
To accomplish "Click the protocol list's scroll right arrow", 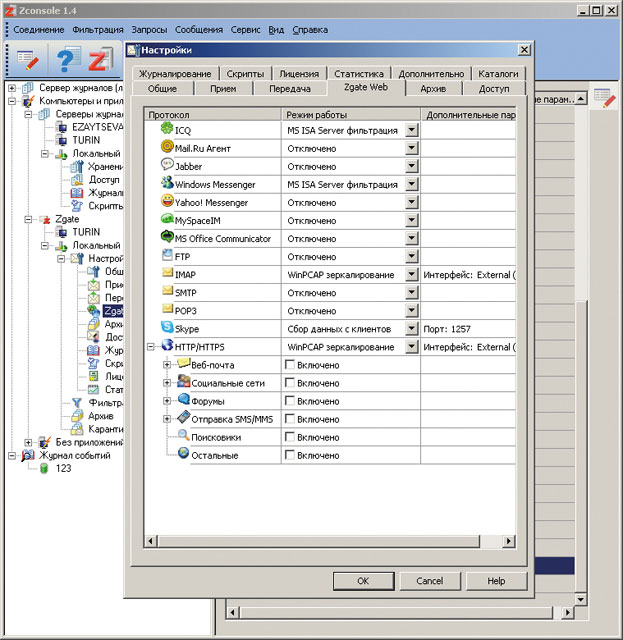I will pos(509,541).
